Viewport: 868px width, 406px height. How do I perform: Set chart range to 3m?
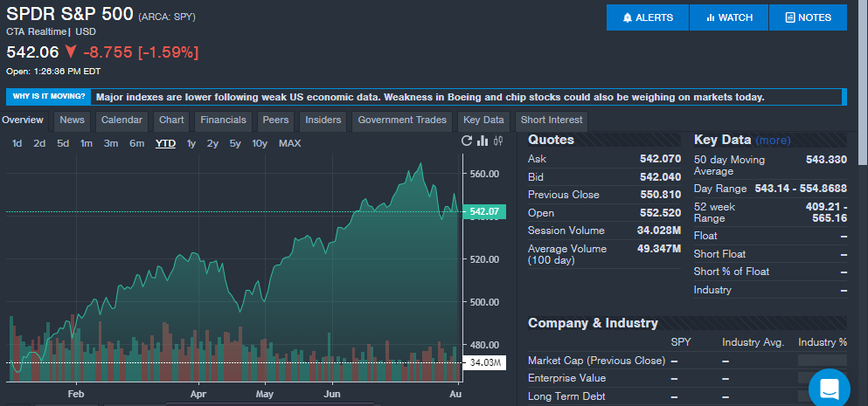(x=111, y=144)
